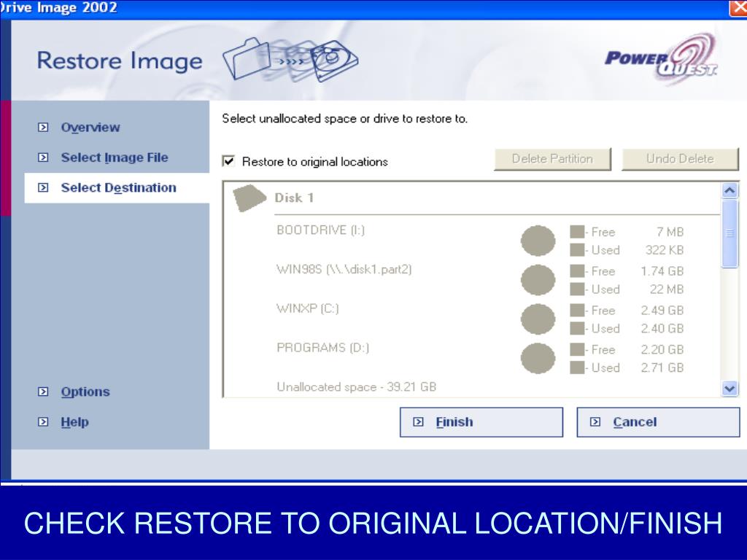The width and height of the screenshot is (747, 560).
Task: Open the Help page
Action: (75, 421)
